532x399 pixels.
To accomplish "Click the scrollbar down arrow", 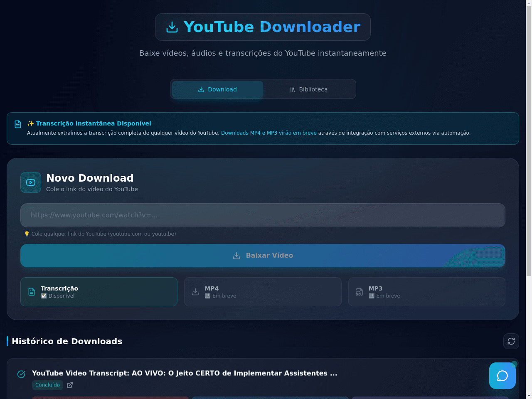I will (x=529, y=396).
